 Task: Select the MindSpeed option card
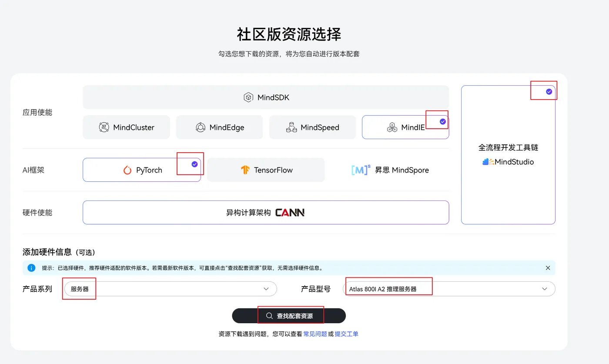pos(313,127)
